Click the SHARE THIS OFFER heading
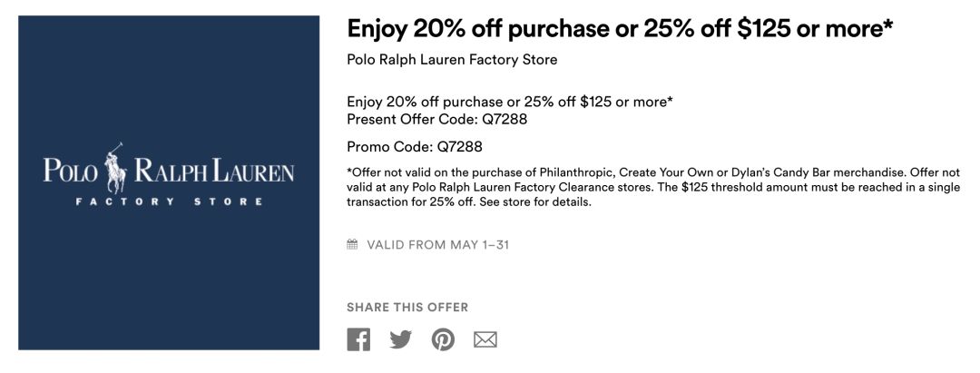Image resolution: width=980 pixels, height=373 pixels. click(x=407, y=308)
